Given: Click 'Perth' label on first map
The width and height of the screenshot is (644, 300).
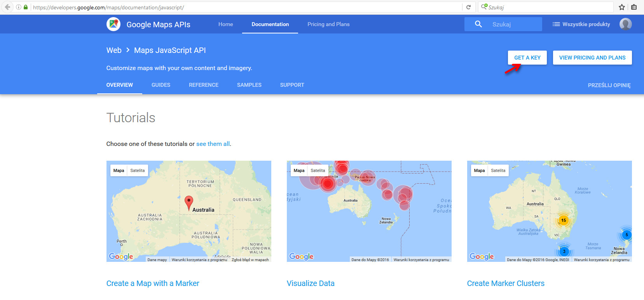Looking at the screenshot, I should pos(122,241).
